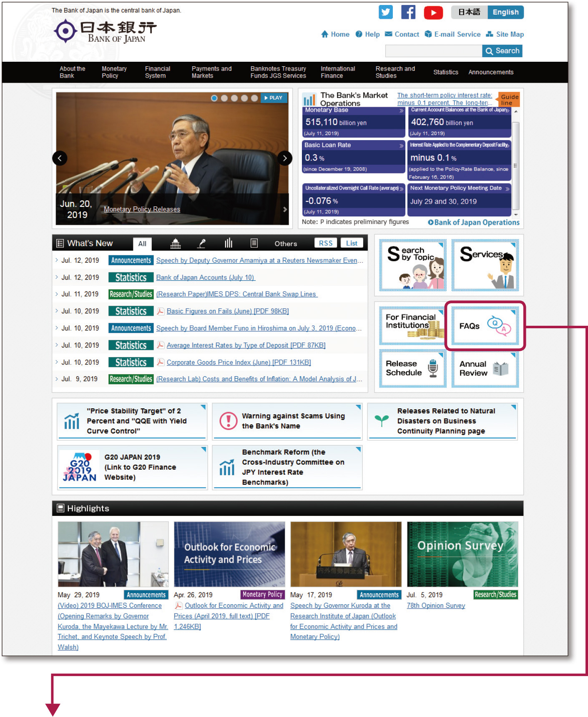
Task: Filter What's New by document icon
Action: pos(254,243)
